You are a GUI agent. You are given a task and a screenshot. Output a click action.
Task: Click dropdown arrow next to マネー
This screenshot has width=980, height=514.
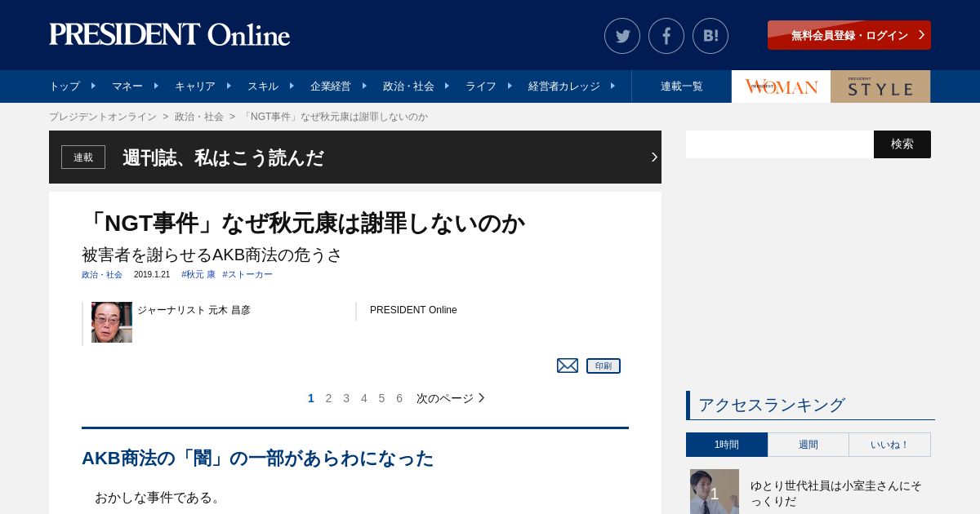156,85
